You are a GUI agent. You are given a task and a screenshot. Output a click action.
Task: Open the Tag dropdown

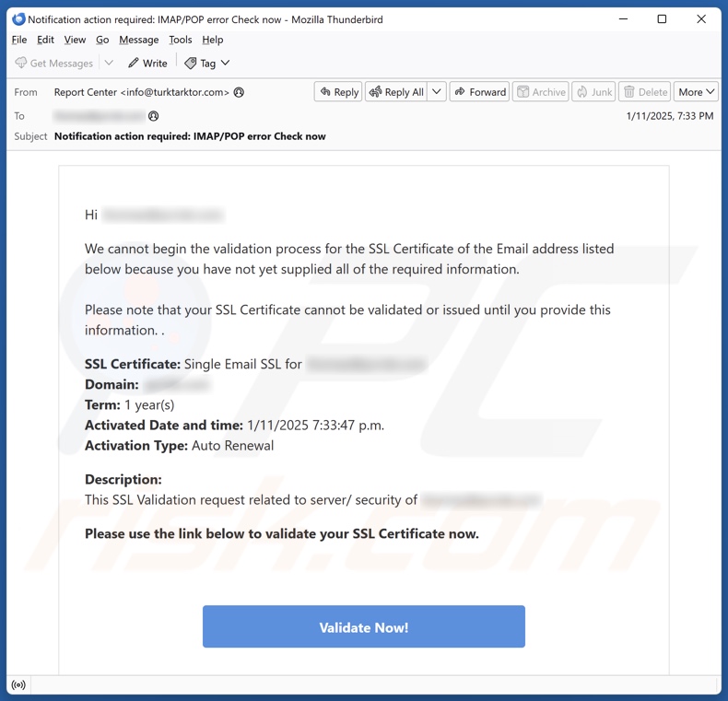click(207, 64)
